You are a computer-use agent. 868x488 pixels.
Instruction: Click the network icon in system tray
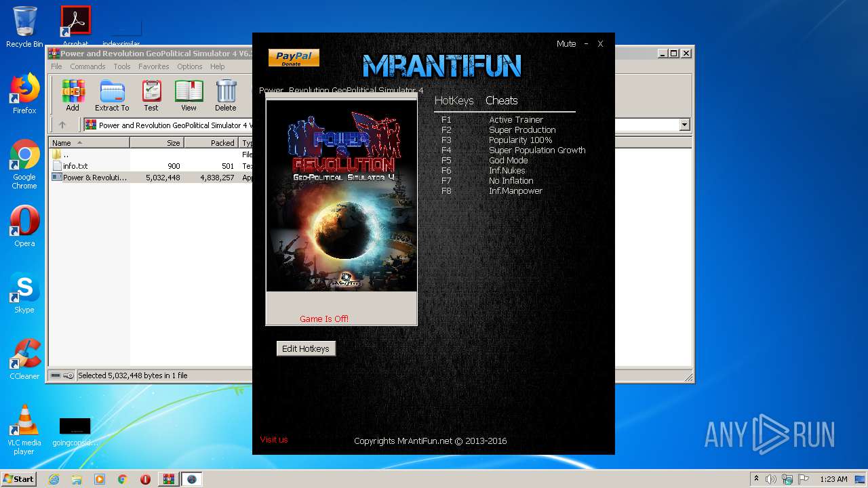(787, 479)
